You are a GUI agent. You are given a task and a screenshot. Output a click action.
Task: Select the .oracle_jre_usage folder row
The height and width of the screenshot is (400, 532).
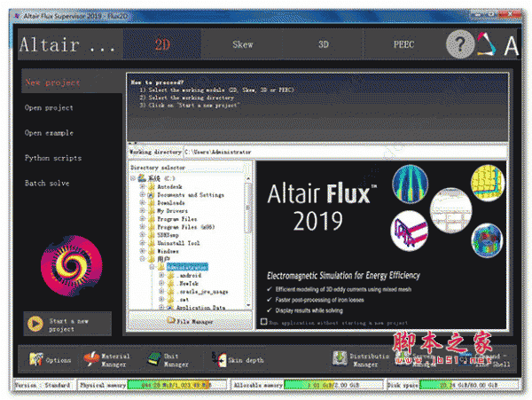pyautogui.click(x=202, y=292)
